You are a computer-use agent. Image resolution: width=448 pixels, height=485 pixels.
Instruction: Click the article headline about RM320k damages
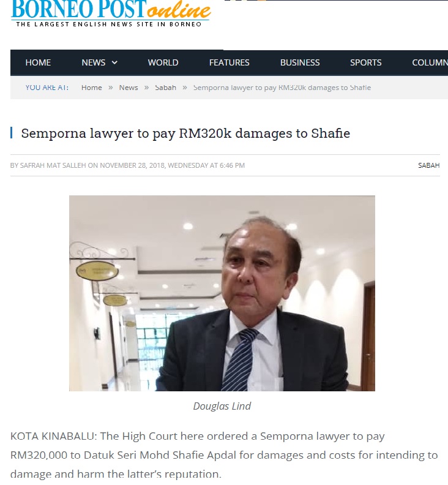pos(185,133)
